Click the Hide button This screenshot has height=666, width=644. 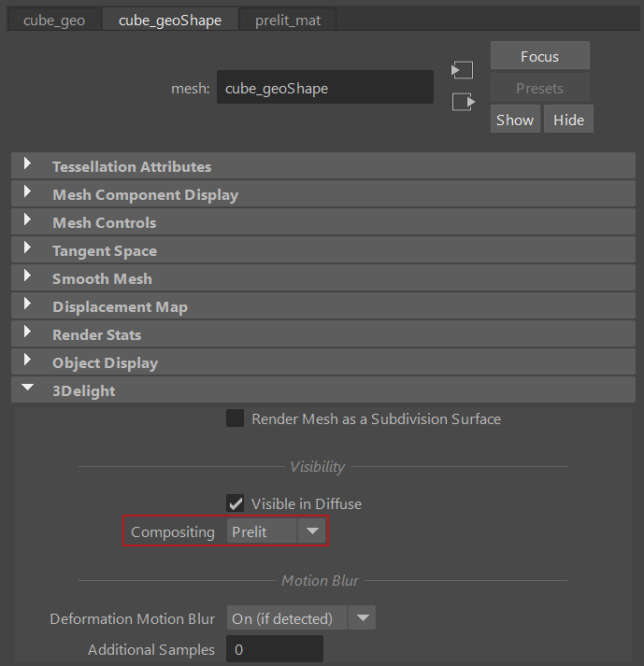[x=568, y=120]
